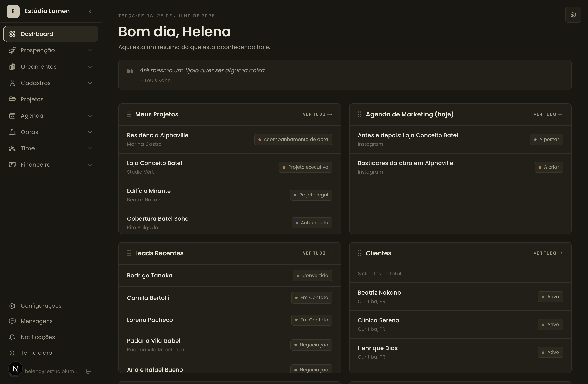Open the Cobertura Batel Soho project
The width and height of the screenshot is (588, 384).
click(229, 222)
